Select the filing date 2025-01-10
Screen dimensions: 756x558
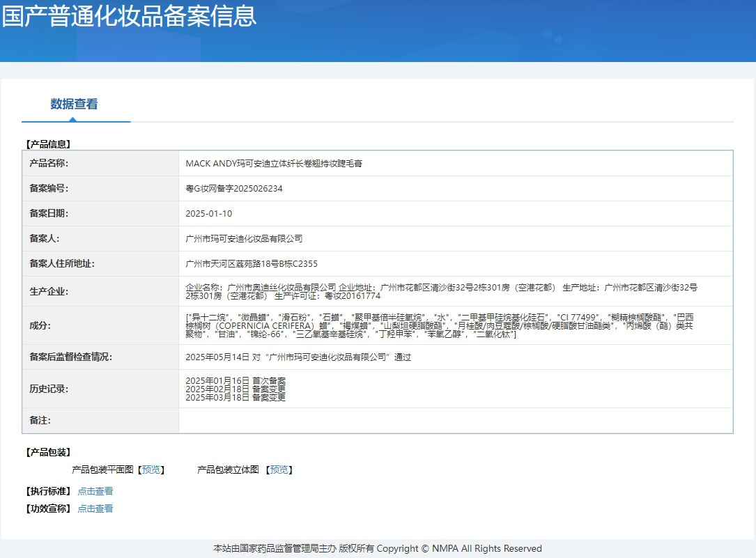point(209,213)
